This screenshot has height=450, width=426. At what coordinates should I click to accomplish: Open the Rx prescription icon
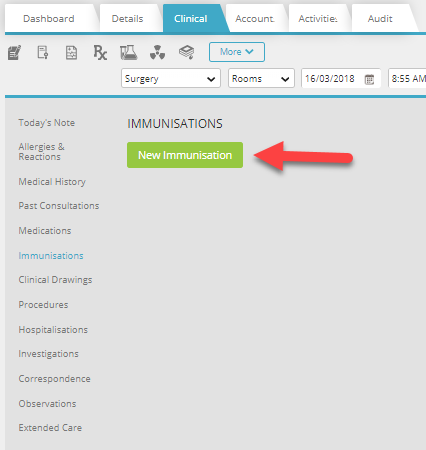pos(100,52)
